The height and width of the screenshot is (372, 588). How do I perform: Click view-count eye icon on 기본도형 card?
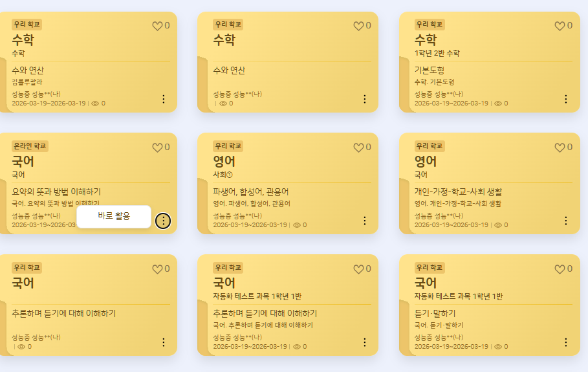pyautogui.click(x=498, y=104)
